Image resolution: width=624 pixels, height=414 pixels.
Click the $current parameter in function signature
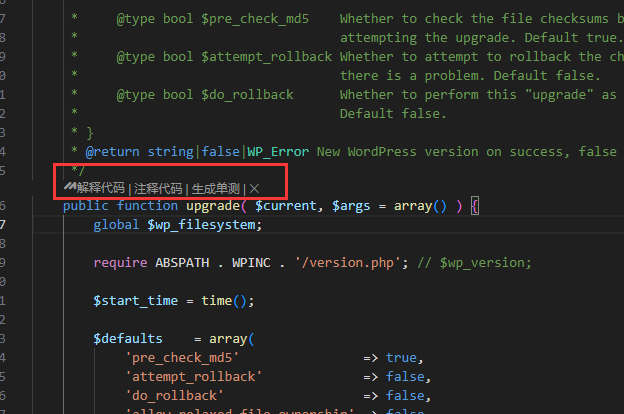tap(285, 206)
